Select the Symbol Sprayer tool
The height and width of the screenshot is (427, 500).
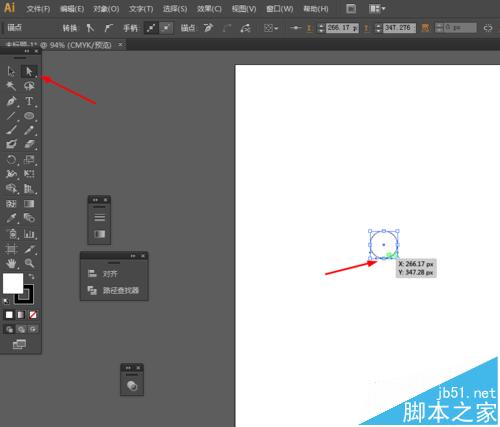coord(12,233)
